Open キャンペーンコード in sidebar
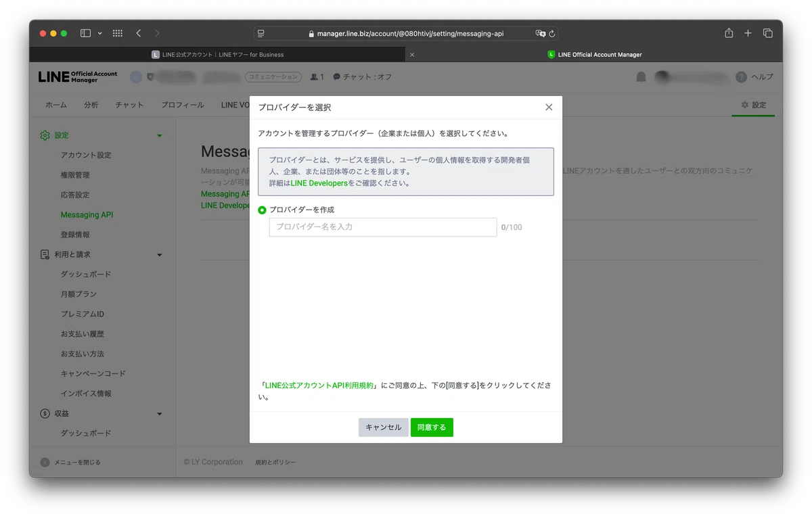This screenshot has width=812, height=516. tap(93, 373)
